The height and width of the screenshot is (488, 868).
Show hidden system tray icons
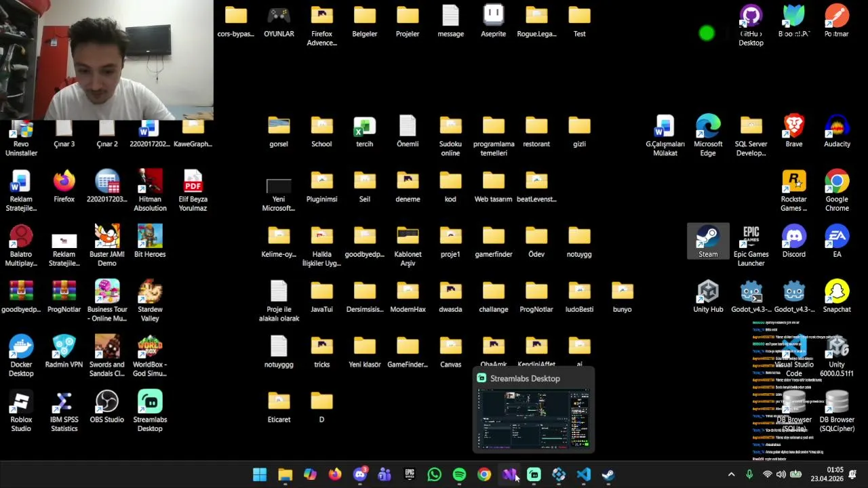[x=731, y=474]
